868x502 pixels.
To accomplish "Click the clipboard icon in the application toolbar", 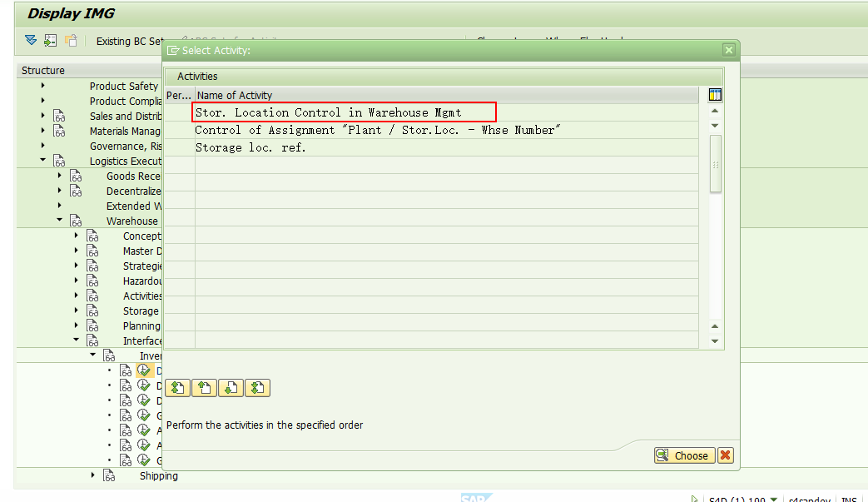I will (71, 40).
